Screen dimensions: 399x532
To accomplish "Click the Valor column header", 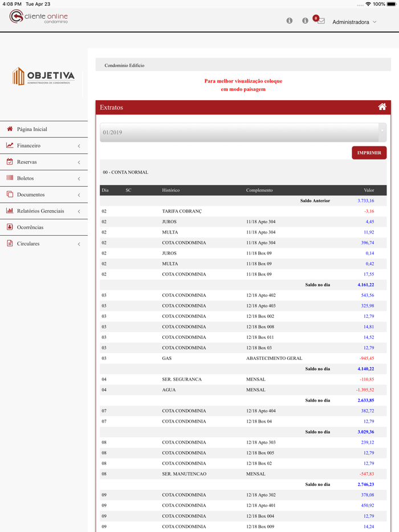I will click(x=369, y=190).
